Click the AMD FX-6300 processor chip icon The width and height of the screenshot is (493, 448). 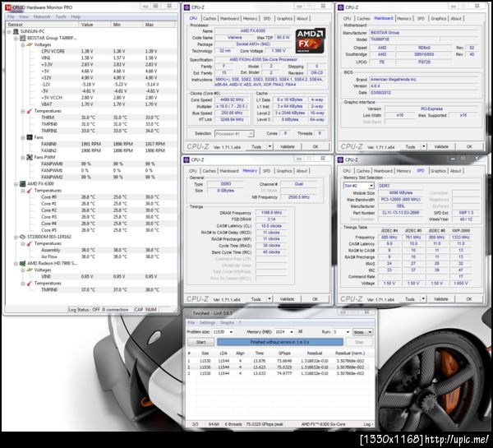23,184
